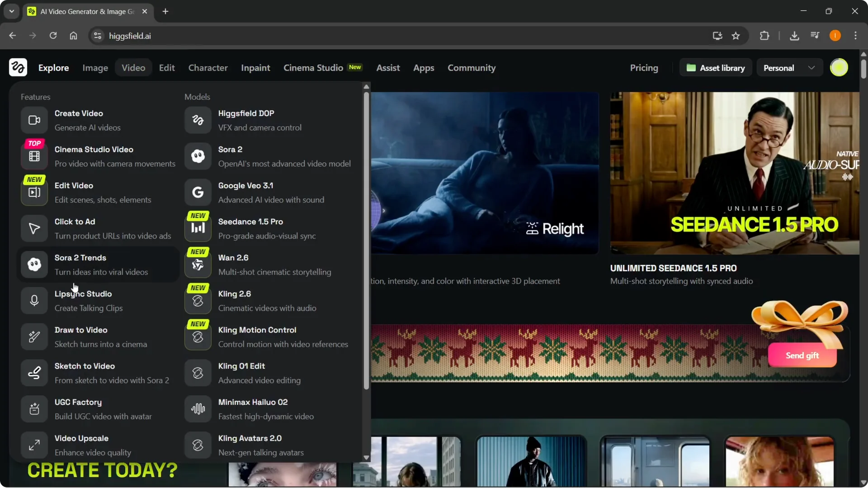This screenshot has width=868, height=488.
Task: Open the Asset library button
Action: pos(715,68)
